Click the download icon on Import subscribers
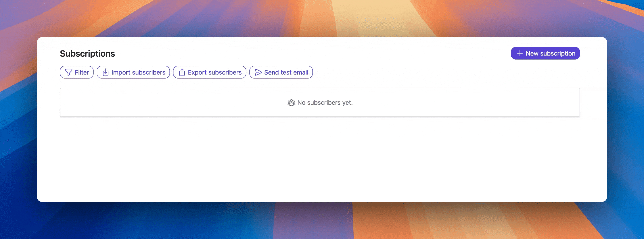The width and height of the screenshot is (644, 239). coord(105,72)
